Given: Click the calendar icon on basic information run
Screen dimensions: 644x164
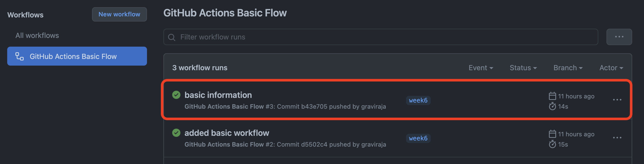Looking at the screenshot, I should (x=552, y=96).
